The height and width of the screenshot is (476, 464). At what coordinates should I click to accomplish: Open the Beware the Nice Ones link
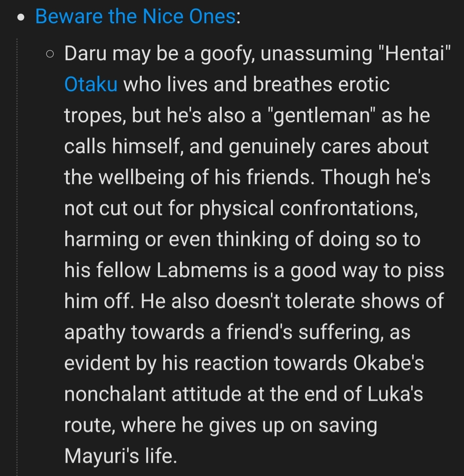coord(135,17)
